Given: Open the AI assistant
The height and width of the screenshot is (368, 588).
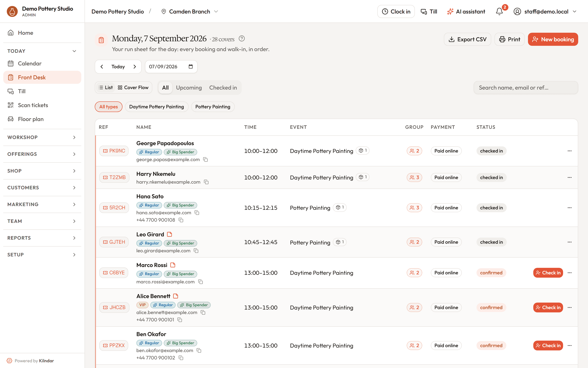Looking at the screenshot, I should click(x=466, y=11).
